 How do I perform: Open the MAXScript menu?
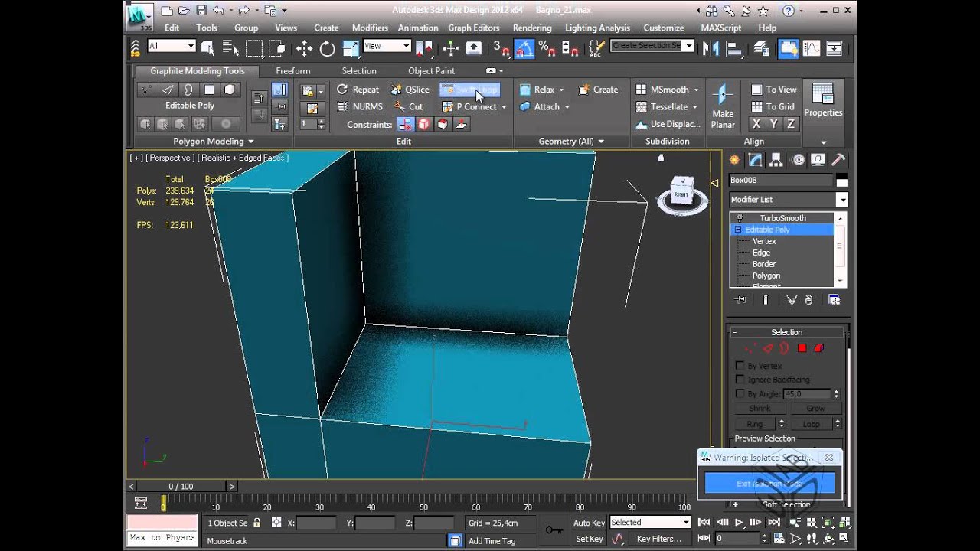coord(721,28)
